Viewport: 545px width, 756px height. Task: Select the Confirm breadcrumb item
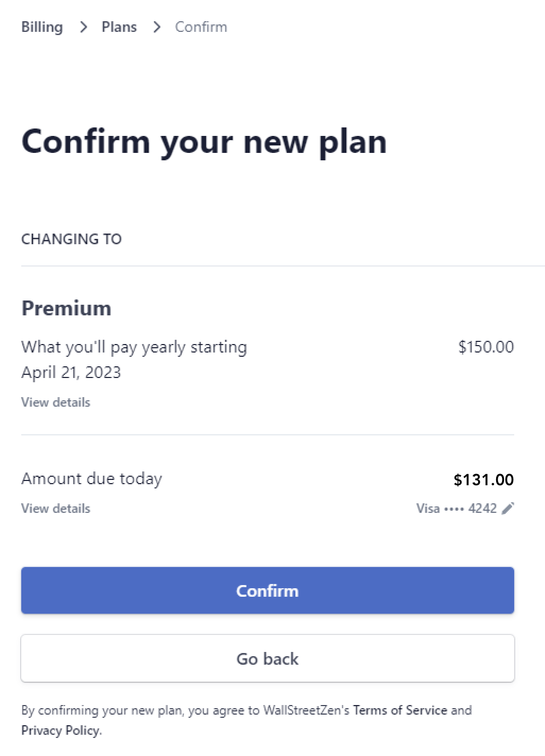tap(201, 27)
